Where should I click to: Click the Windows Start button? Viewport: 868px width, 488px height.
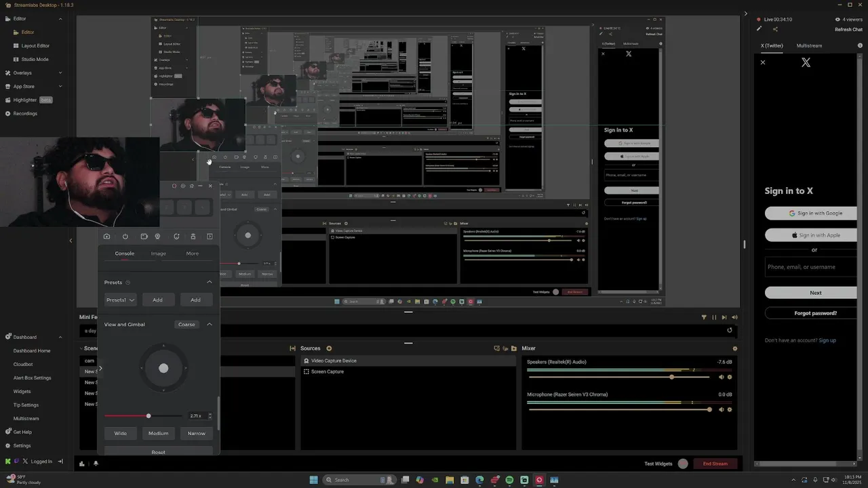(313, 480)
